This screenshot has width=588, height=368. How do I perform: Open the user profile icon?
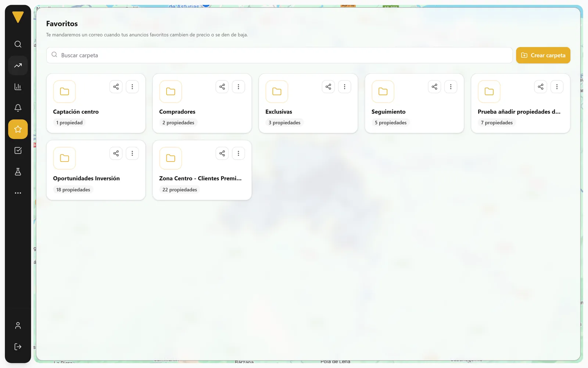pyautogui.click(x=18, y=325)
